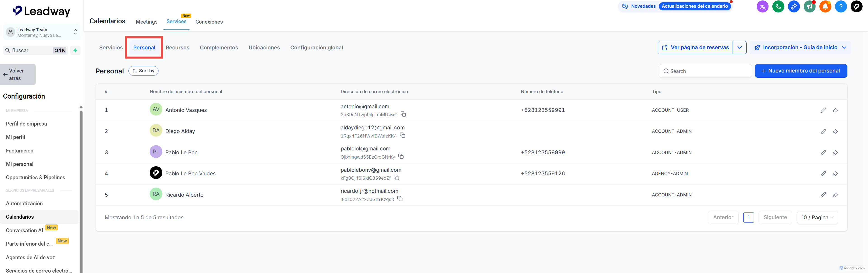Copy ID under ricardofjr@hotmail.com
This screenshot has height=273, width=868.
(x=400, y=199)
